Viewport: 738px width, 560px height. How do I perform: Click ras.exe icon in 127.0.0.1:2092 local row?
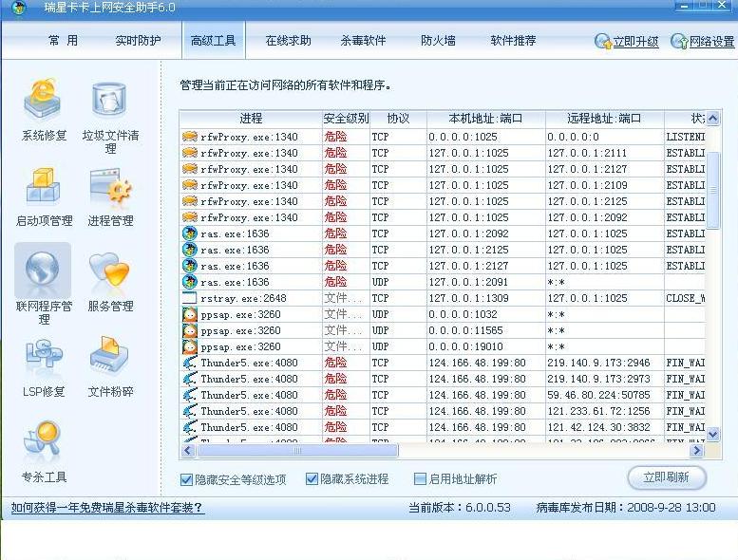tap(190, 233)
